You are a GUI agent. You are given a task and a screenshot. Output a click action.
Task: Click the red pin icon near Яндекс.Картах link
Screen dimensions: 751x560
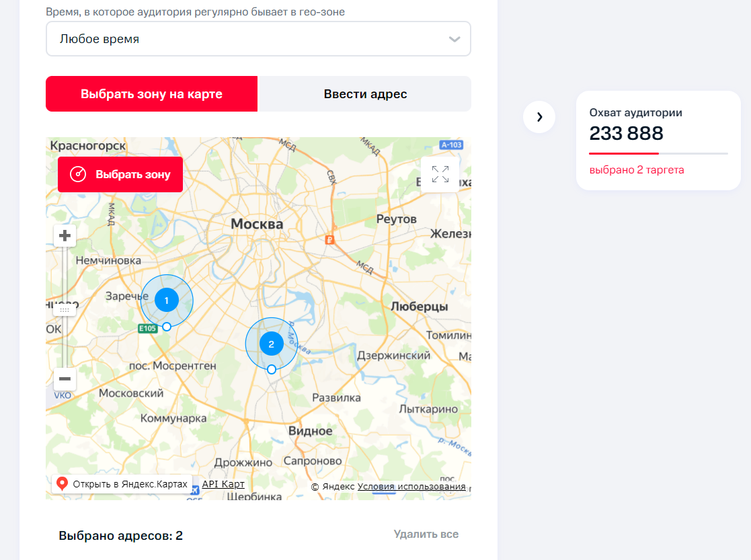point(63,483)
